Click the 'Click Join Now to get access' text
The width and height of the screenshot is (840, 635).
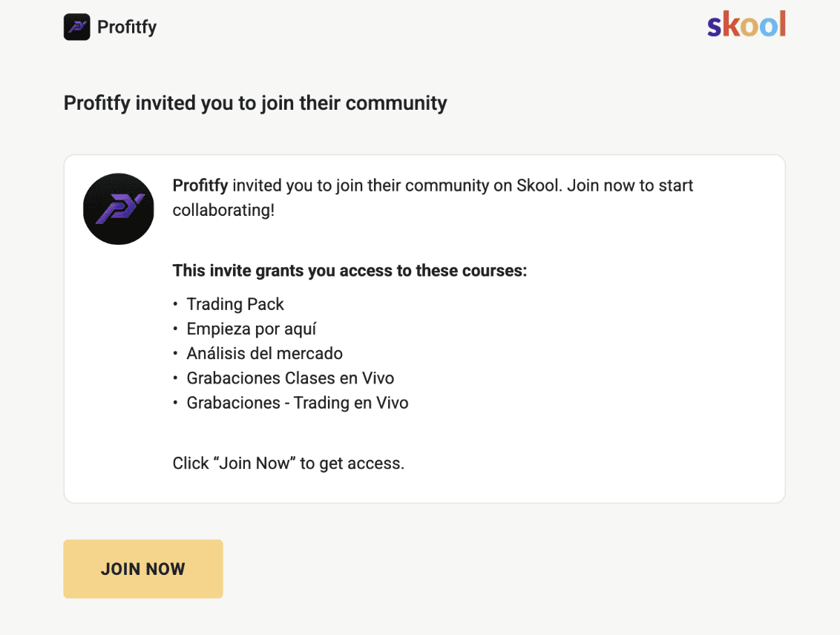click(288, 463)
